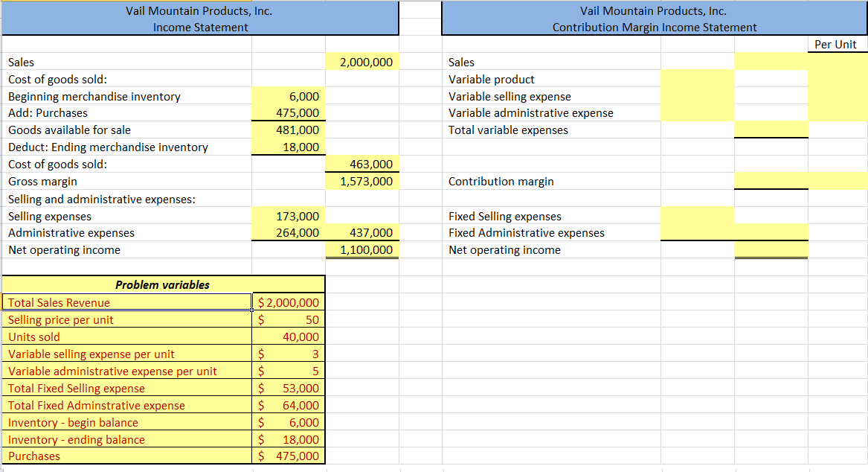Select the Administrative expenses value 264,000
868x472 pixels.
pos(289,233)
